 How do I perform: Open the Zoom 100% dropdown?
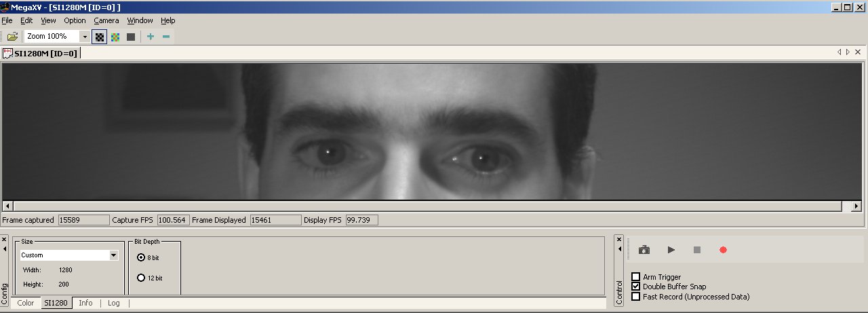pos(85,37)
